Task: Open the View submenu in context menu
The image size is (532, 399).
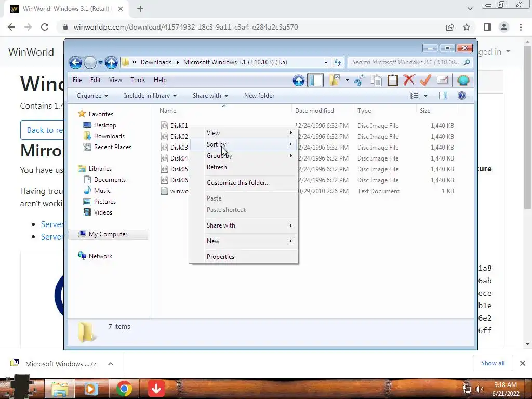Action: (x=244, y=133)
